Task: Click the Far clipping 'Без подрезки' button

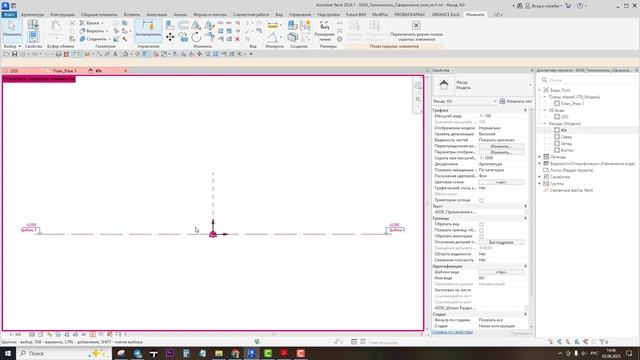Action: 501,242
